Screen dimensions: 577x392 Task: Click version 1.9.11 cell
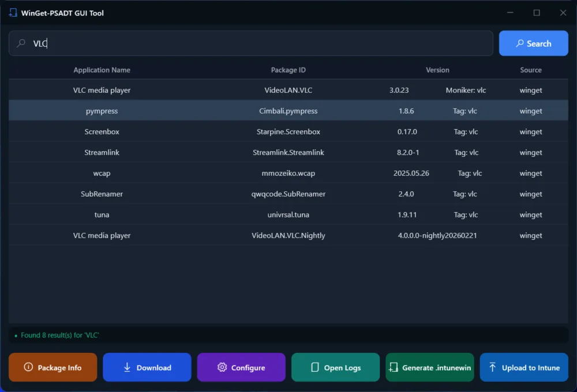pyautogui.click(x=407, y=215)
